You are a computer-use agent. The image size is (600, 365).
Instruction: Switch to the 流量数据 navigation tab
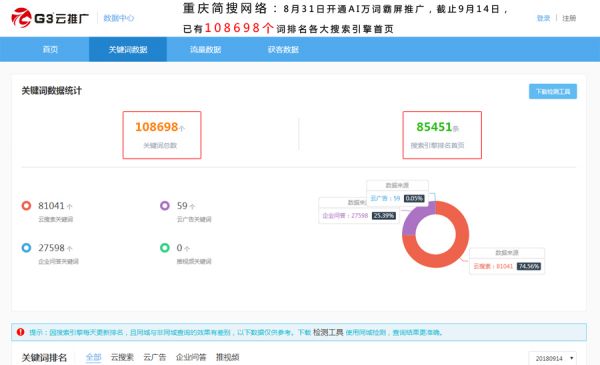click(205, 49)
